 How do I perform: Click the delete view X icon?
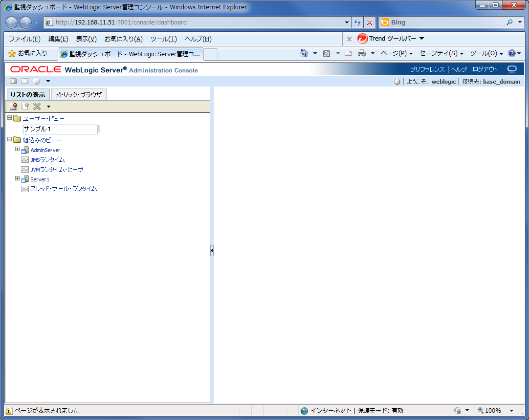[37, 107]
